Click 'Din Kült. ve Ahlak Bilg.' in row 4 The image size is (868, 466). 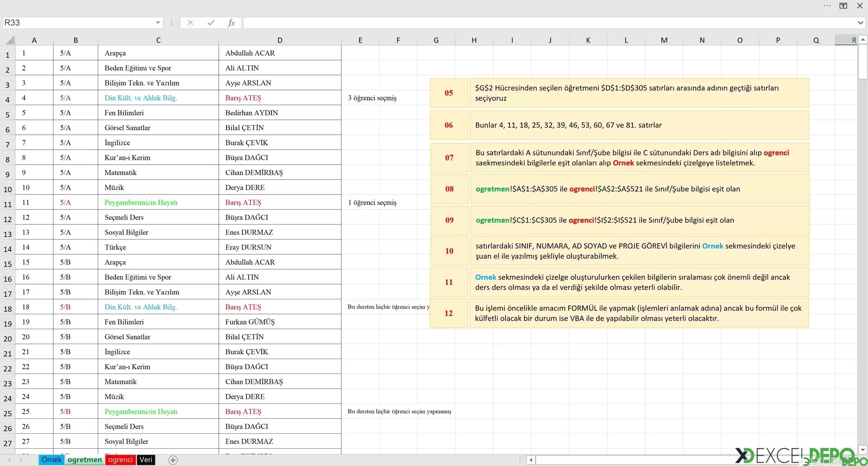pyautogui.click(x=158, y=98)
